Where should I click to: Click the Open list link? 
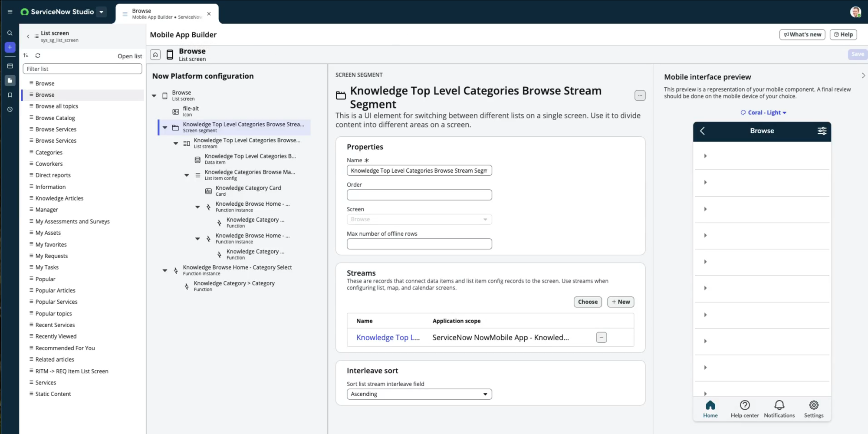click(x=130, y=56)
